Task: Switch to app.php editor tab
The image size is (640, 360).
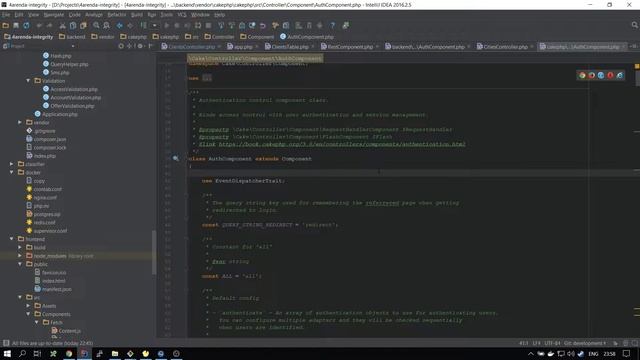Action: tap(243, 47)
